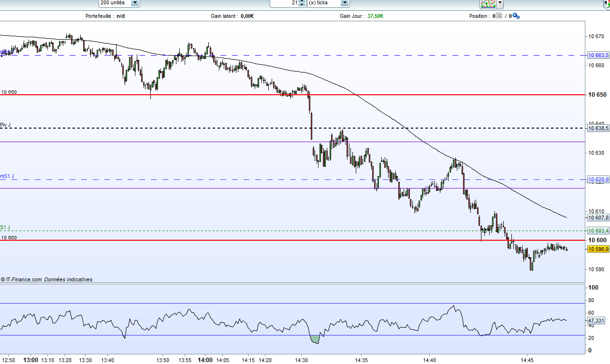The image size is (610, 364).
Task: Click the 14:30 time axis label
Action: point(302,360)
